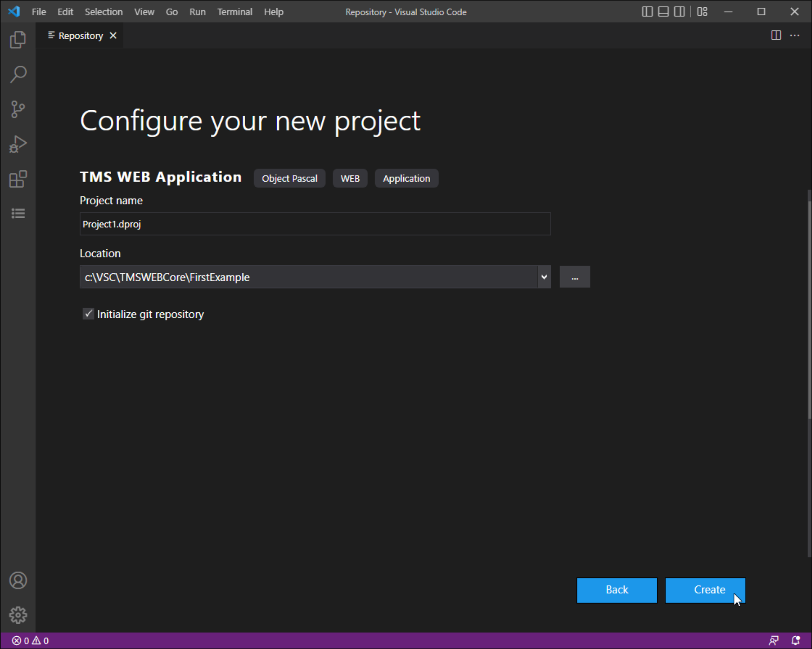Click the WEB tag

pos(350,178)
